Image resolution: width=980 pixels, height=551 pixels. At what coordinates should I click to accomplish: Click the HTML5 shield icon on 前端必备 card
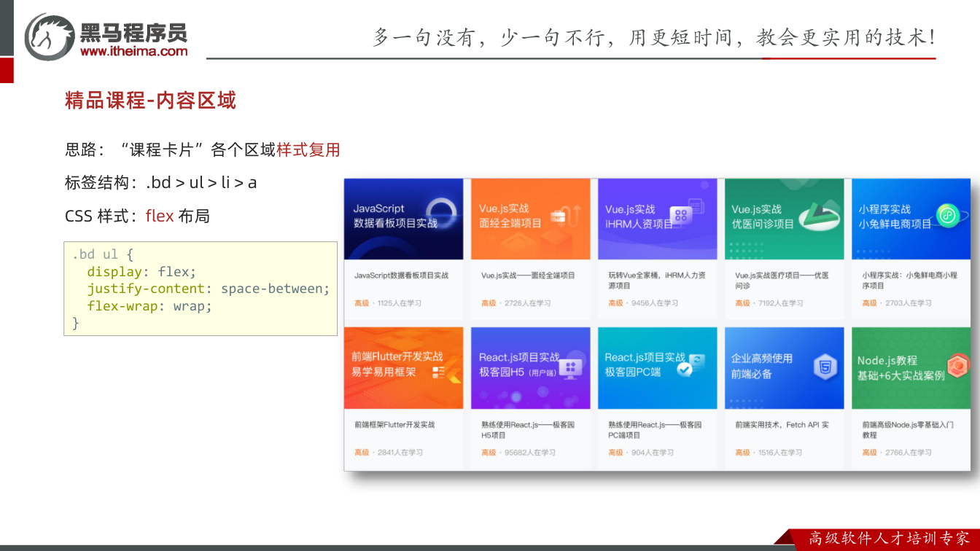coord(825,367)
